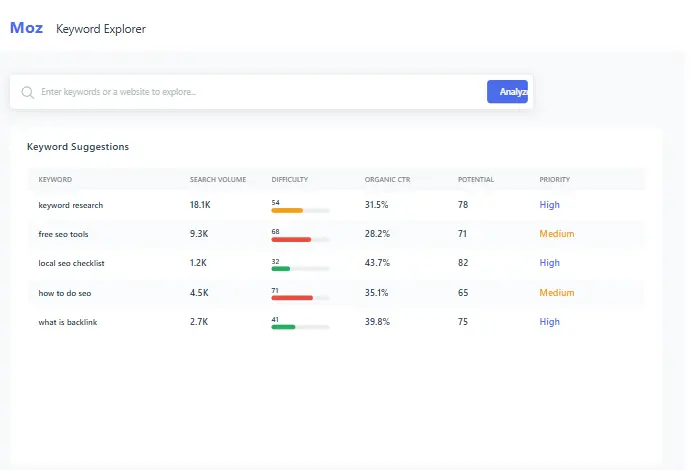694x471 pixels.
Task: Sort by POTENTIAL column header
Action: (x=476, y=179)
